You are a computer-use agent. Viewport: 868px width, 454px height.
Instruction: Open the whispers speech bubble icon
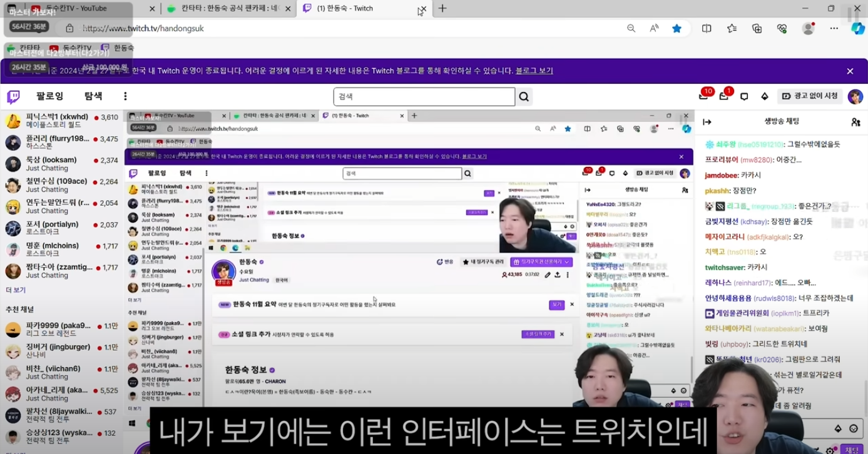pyautogui.click(x=744, y=97)
